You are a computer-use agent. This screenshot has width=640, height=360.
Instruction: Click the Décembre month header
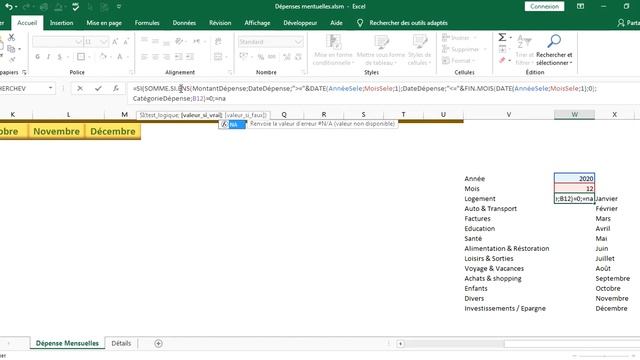coord(113,131)
